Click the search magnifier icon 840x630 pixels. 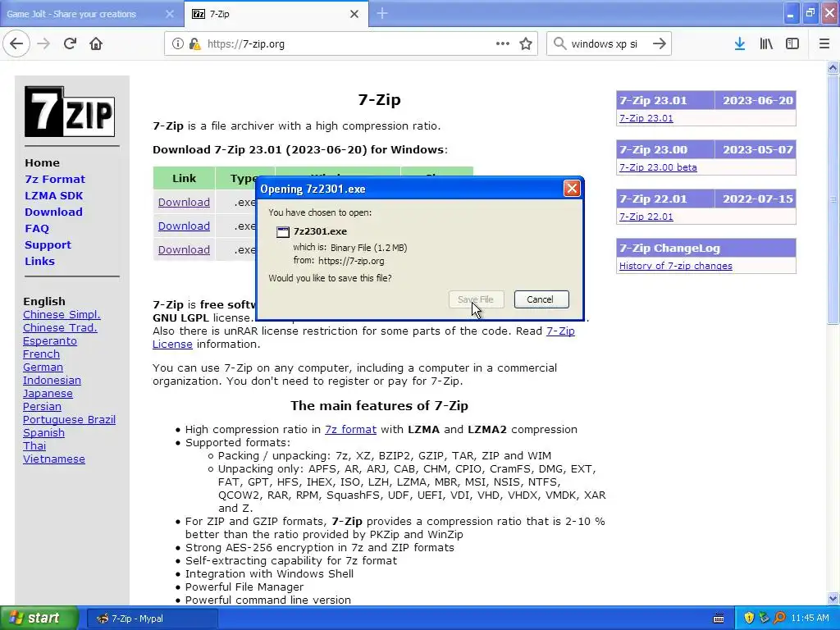coord(559,43)
